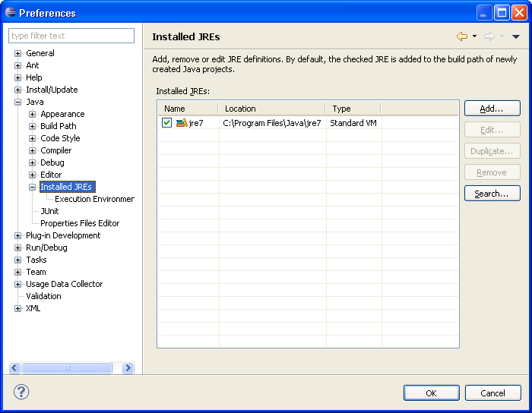The height and width of the screenshot is (413, 532).
Task: Collapse the Installed JREs node
Action: tap(33, 187)
